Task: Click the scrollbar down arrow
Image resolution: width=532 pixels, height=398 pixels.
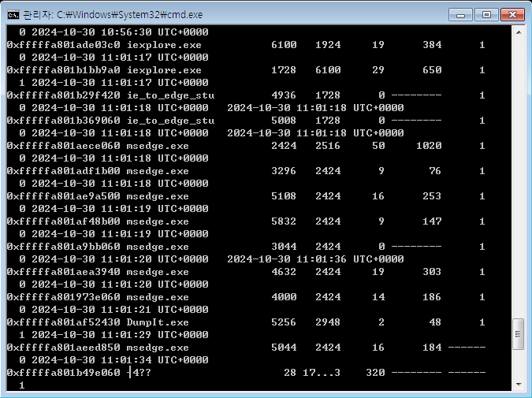Action: 519,385
